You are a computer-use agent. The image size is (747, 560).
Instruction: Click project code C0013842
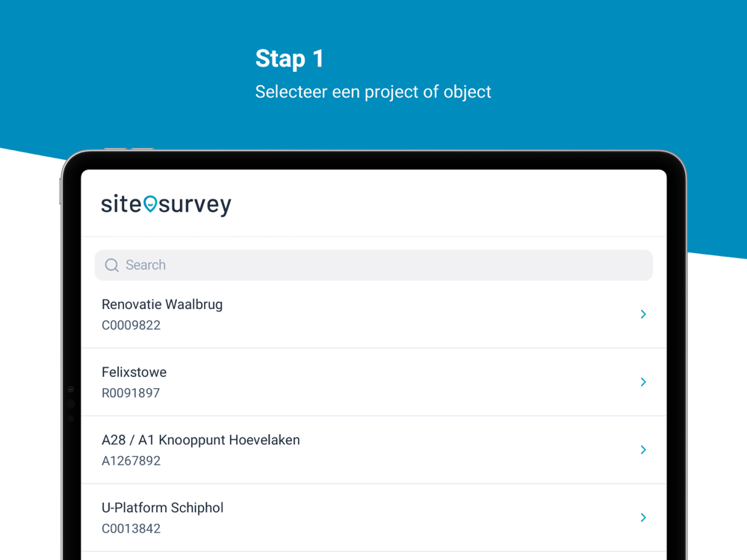tap(131, 529)
